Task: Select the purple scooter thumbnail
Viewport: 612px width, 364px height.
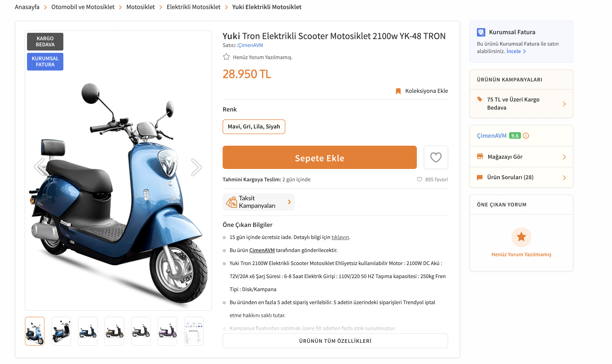Action: tap(167, 331)
